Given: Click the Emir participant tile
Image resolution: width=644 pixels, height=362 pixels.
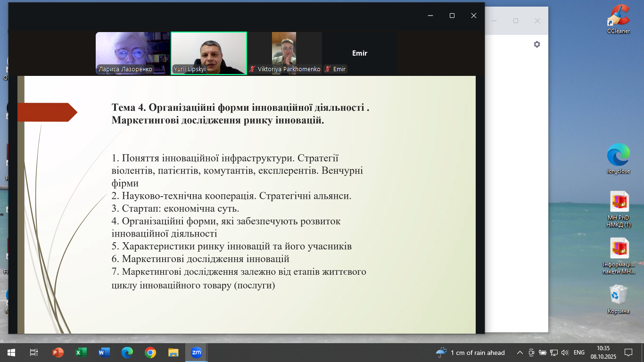Looking at the screenshot, I should [x=360, y=53].
